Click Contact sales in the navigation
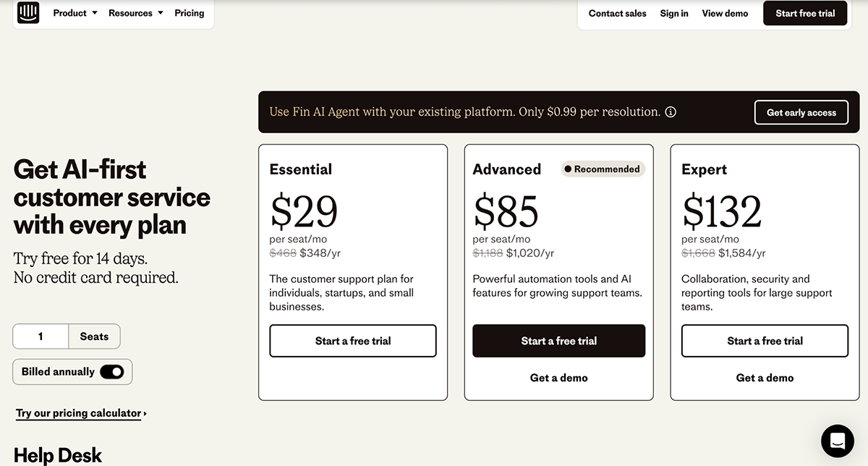 (617, 13)
